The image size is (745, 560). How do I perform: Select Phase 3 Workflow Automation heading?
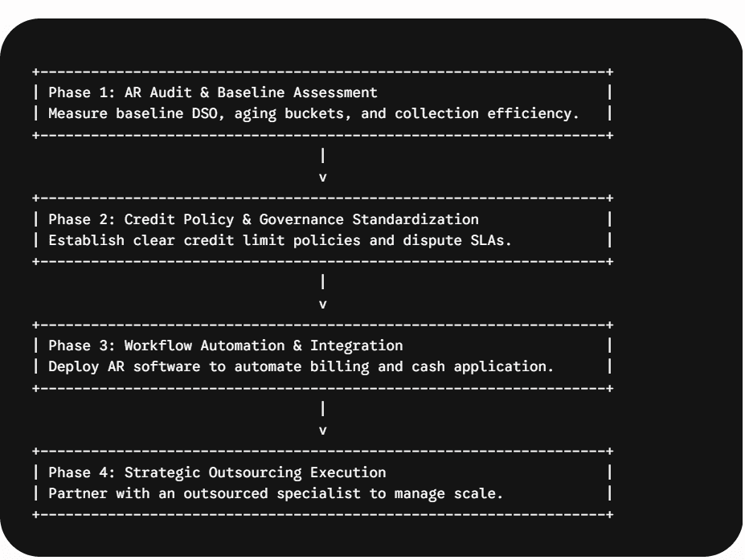coord(225,345)
